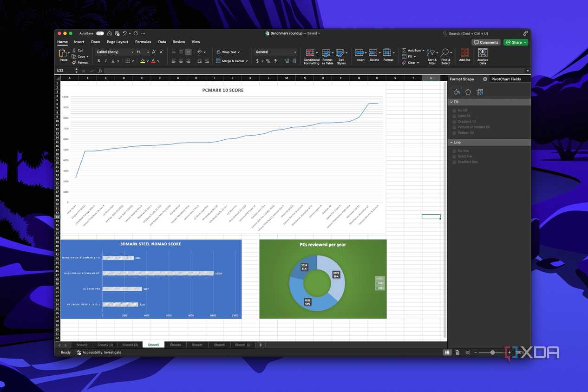The image size is (588, 392).
Task: Select the Solid fill radio option
Action: (x=454, y=116)
